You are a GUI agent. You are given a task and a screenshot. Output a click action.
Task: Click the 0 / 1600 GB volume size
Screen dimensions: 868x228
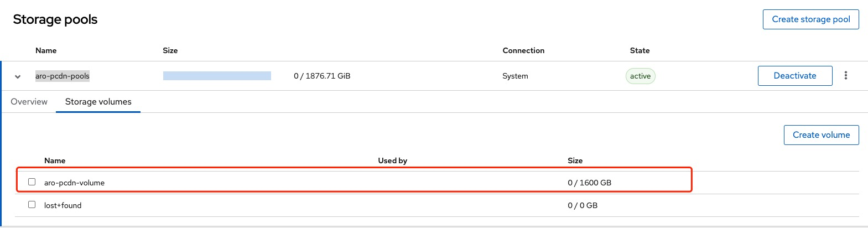pos(589,183)
